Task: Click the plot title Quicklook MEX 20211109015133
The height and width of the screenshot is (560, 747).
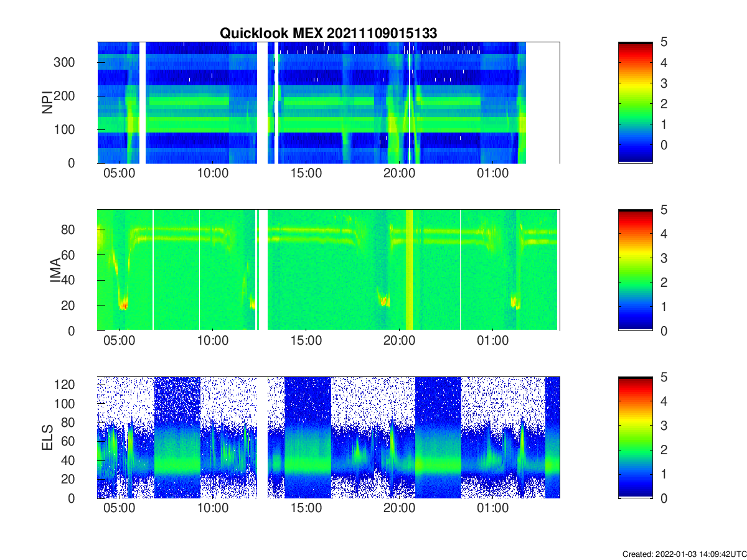Action: pyautogui.click(x=329, y=33)
